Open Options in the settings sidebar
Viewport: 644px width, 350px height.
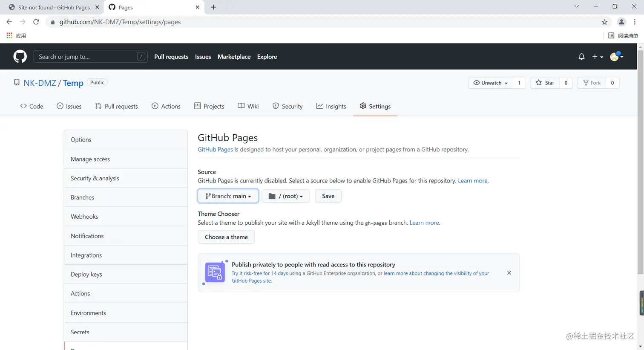pos(126,140)
